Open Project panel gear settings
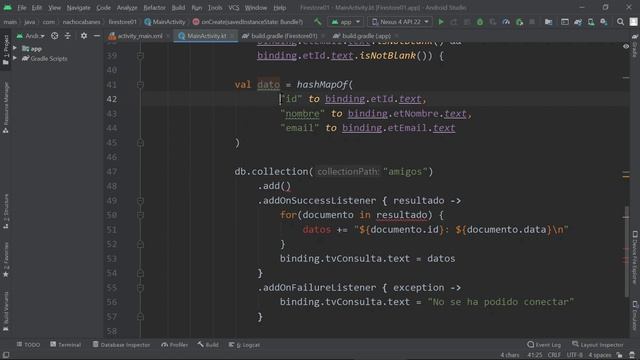640x360 pixels. click(x=84, y=36)
